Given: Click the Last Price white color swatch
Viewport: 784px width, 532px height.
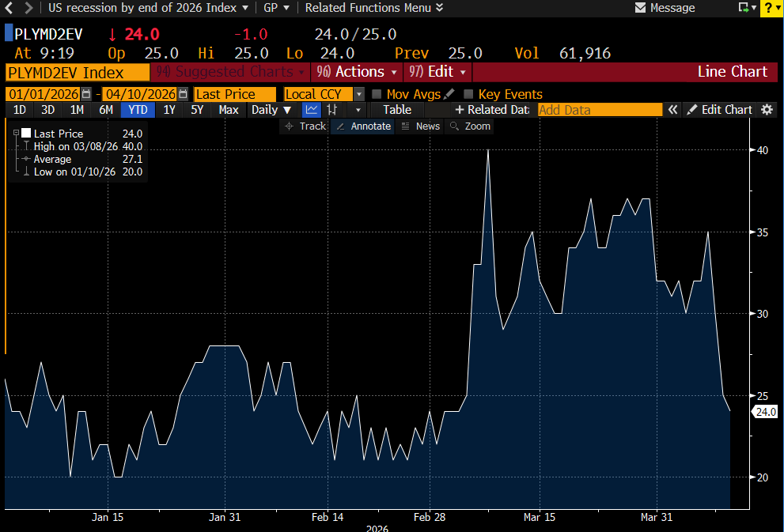Looking at the screenshot, I should click(x=26, y=133).
